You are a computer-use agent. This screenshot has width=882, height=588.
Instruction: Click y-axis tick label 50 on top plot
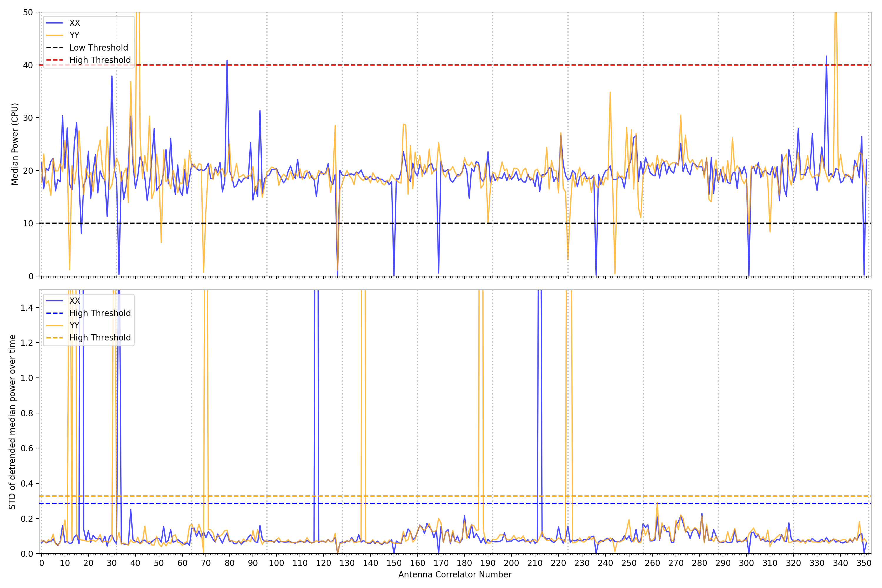[28, 12]
